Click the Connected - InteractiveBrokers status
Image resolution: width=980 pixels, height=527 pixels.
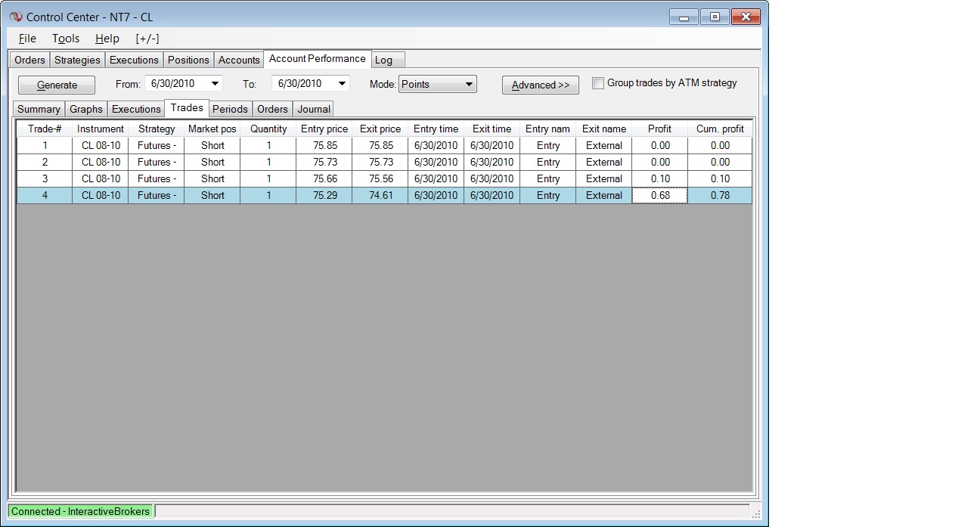80,511
